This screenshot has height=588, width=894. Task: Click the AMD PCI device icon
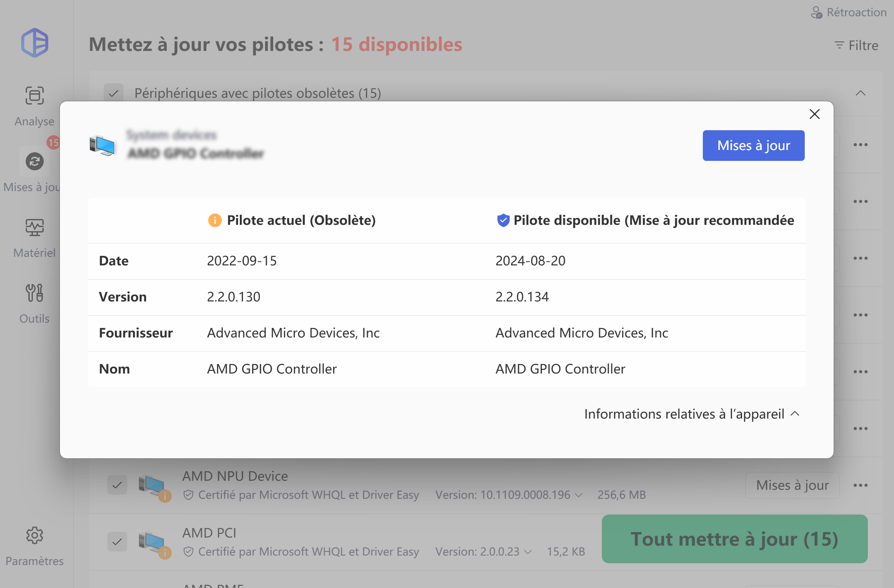pyautogui.click(x=154, y=544)
